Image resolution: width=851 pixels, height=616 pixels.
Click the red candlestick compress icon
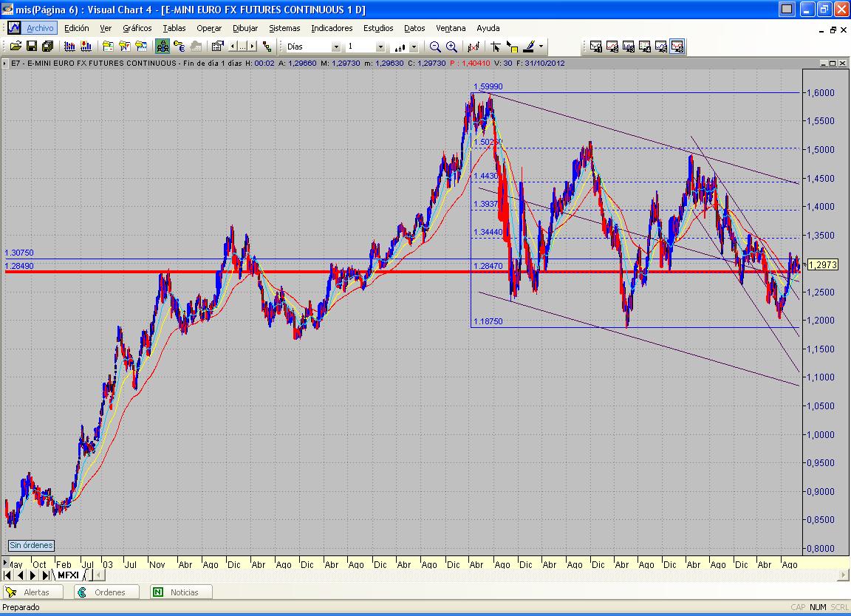474,47
